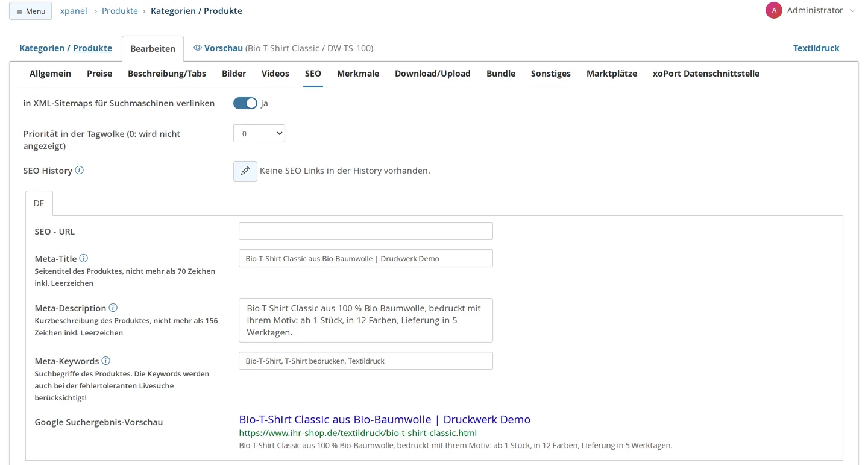Viewport: 868px width, 465px height.
Task: Click the Meta-Keywords input field
Action: pyautogui.click(x=366, y=361)
